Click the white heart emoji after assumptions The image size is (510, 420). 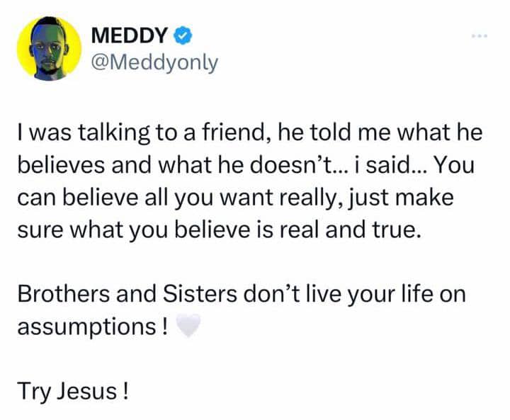tap(188, 327)
